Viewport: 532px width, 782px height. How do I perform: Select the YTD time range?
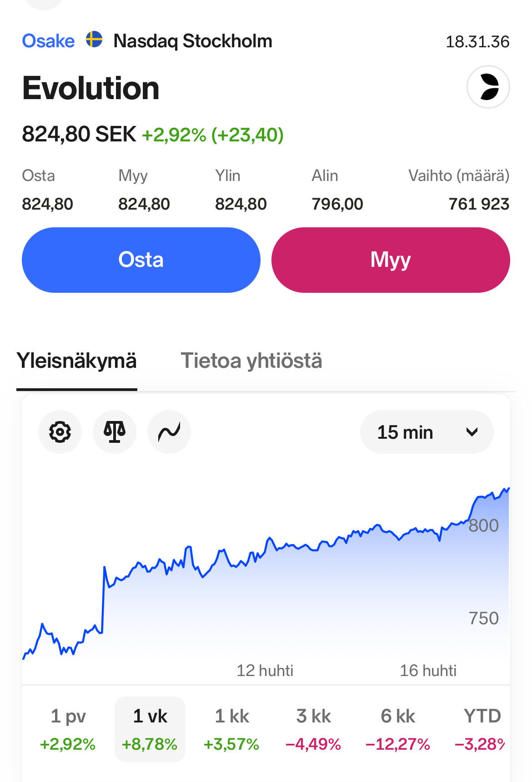coord(481,729)
